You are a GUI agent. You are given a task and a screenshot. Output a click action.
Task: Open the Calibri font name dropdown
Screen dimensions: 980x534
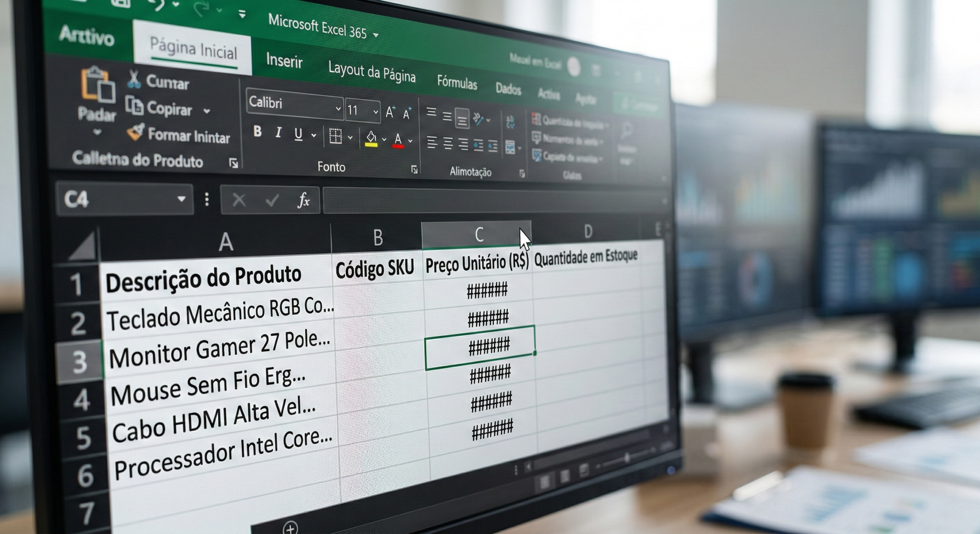pyautogui.click(x=338, y=109)
